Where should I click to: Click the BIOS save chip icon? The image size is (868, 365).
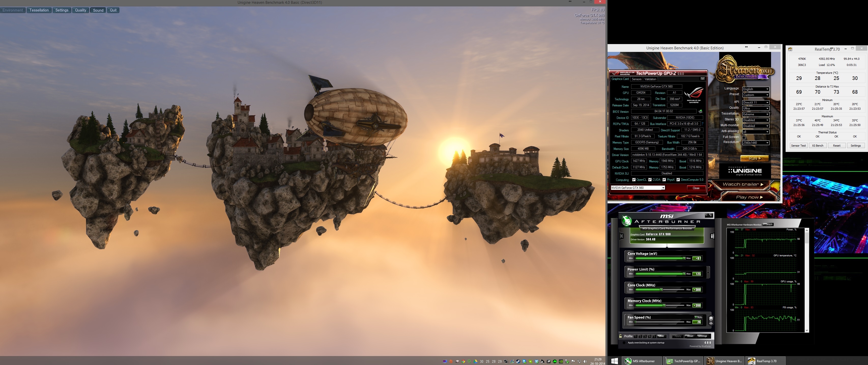coord(700,111)
